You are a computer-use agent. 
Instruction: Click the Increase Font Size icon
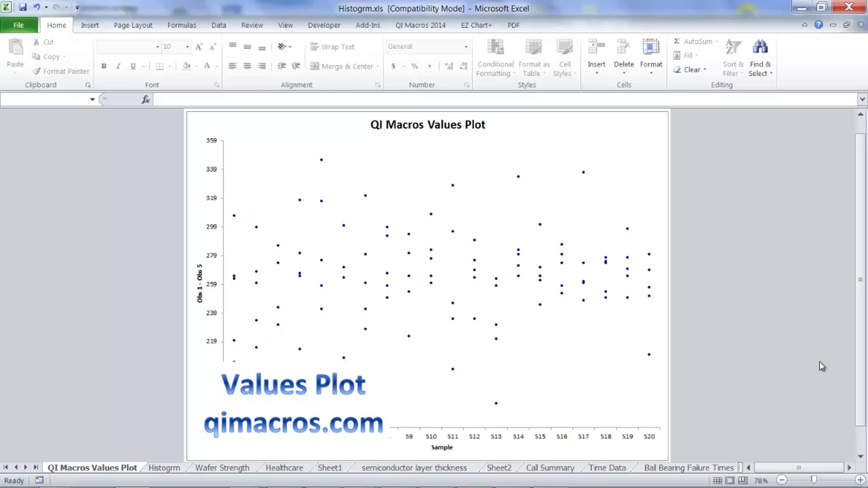click(x=199, y=47)
